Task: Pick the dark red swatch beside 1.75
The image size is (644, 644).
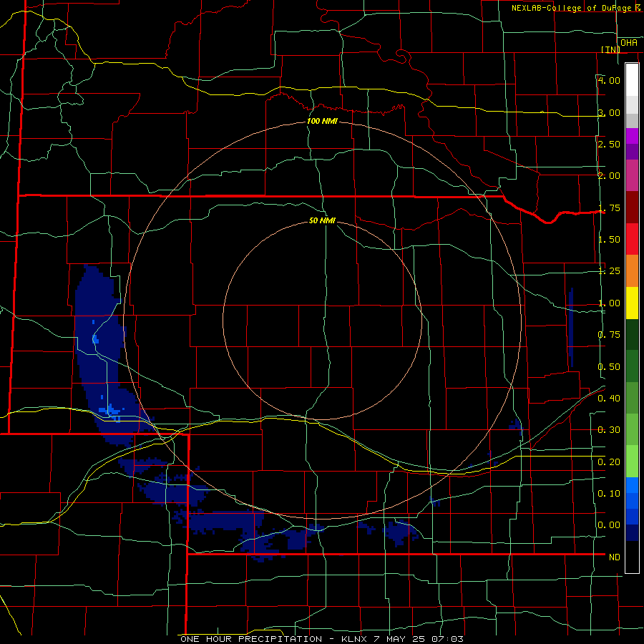Action: tap(632, 208)
